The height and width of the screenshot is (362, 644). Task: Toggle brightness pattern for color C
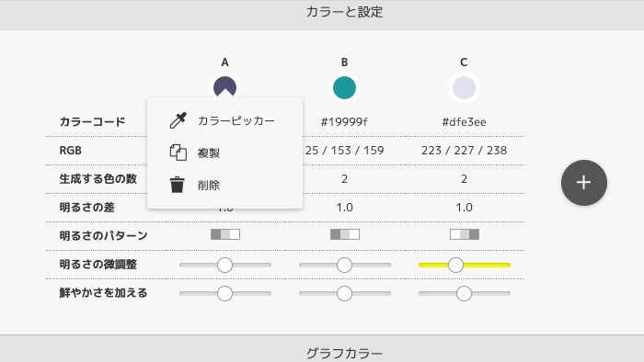464,234
